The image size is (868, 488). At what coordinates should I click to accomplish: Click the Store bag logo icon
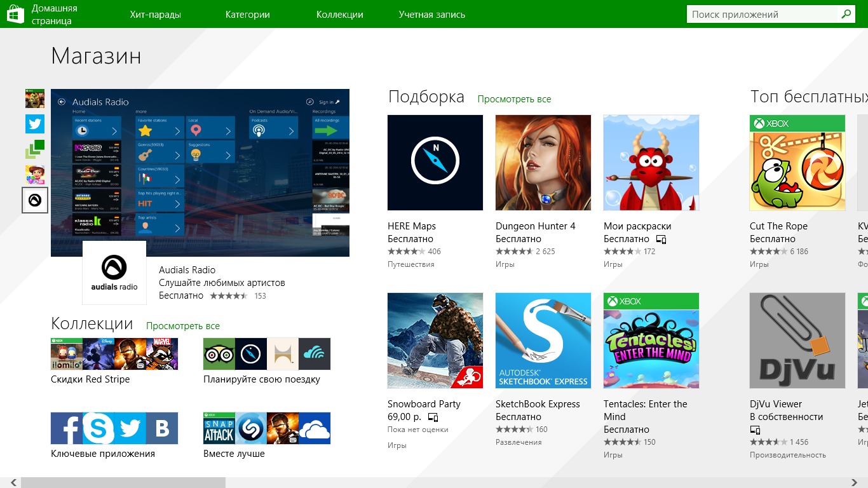point(16,15)
